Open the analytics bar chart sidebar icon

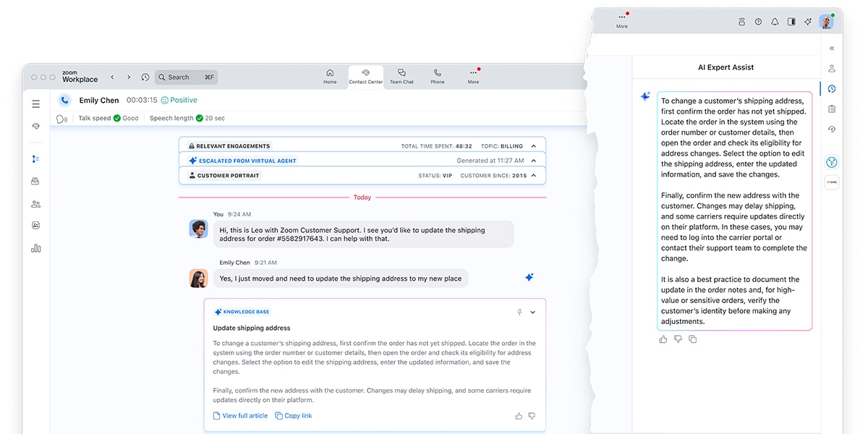[x=35, y=248]
